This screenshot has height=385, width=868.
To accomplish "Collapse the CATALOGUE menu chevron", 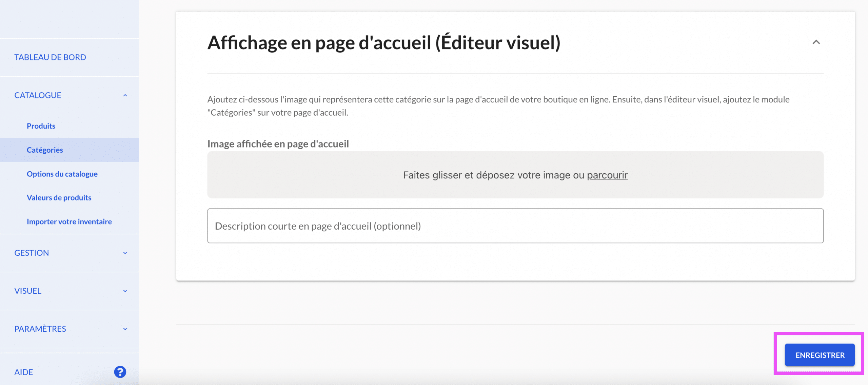I will 125,95.
